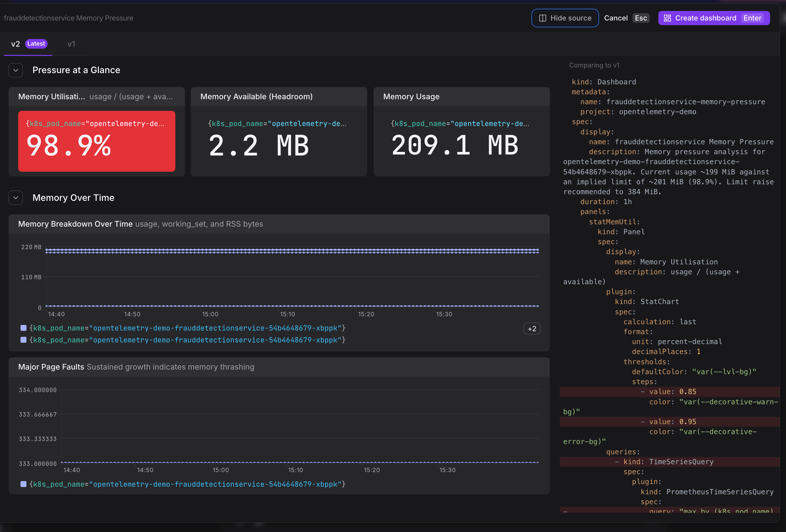Toggle second legend swatch in Memory Breakdown
Viewport: 786px width, 532px height.
[x=23, y=339]
